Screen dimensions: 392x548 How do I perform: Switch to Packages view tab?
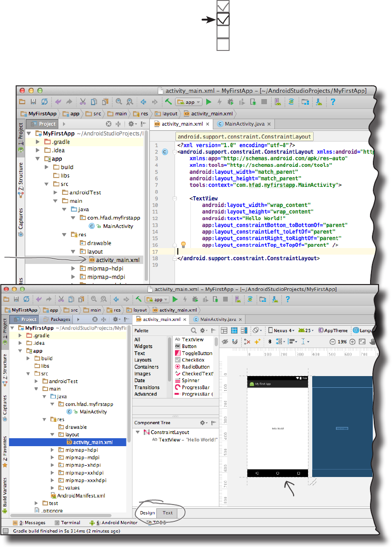click(x=56, y=319)
